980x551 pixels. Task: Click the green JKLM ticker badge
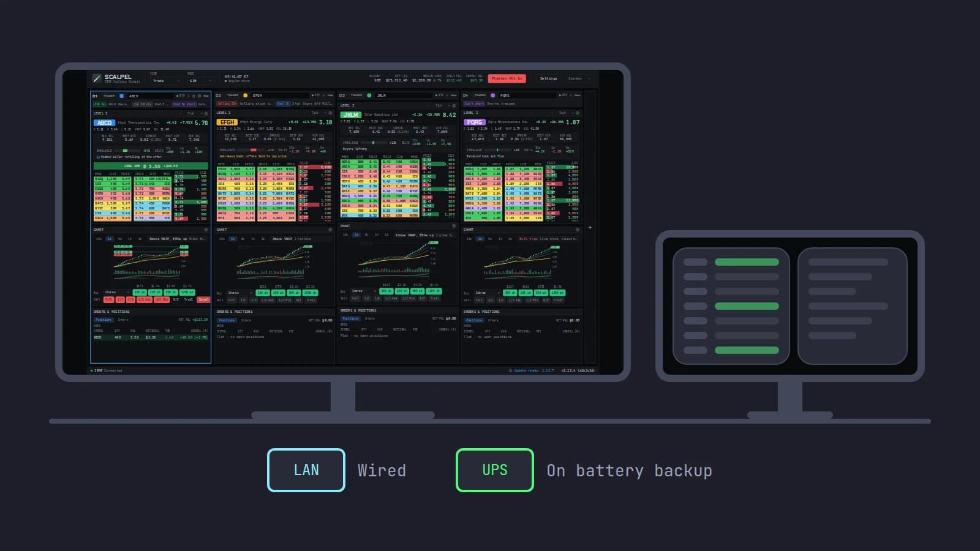pos(351,114)
